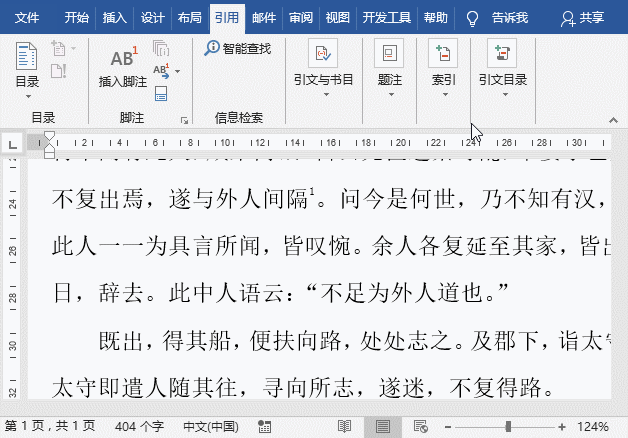628x438 pixels.
Task: Switch to Print Layout view
Action: click(382, 427)
